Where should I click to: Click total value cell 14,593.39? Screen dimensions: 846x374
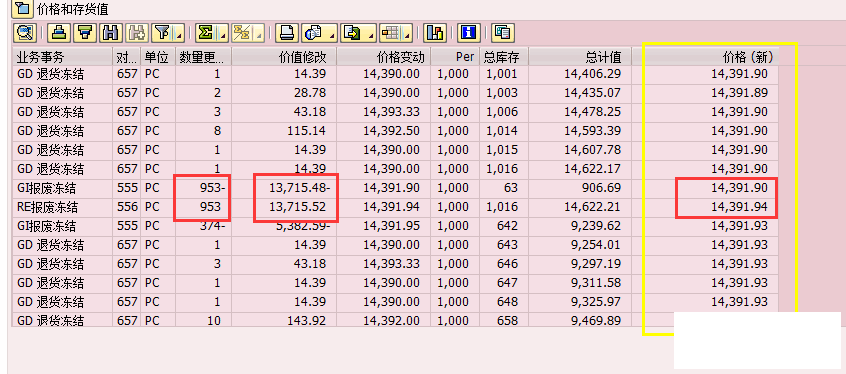(581, 131)
